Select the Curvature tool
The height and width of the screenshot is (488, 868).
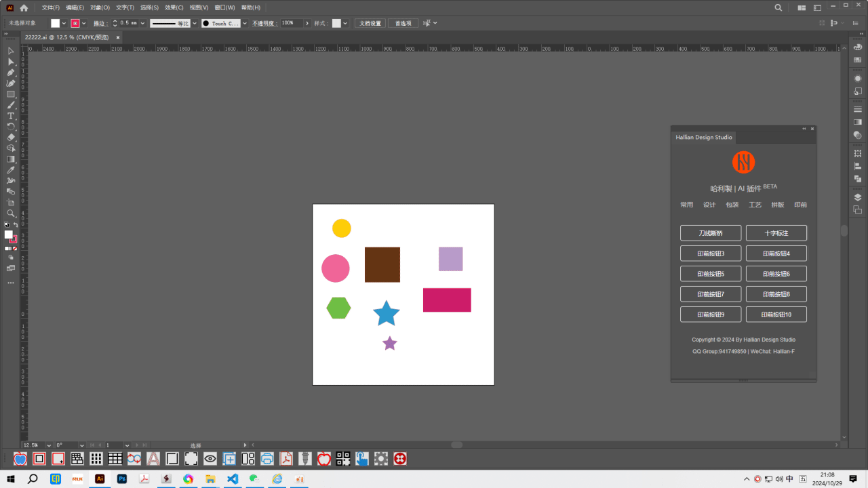[11, 83]
